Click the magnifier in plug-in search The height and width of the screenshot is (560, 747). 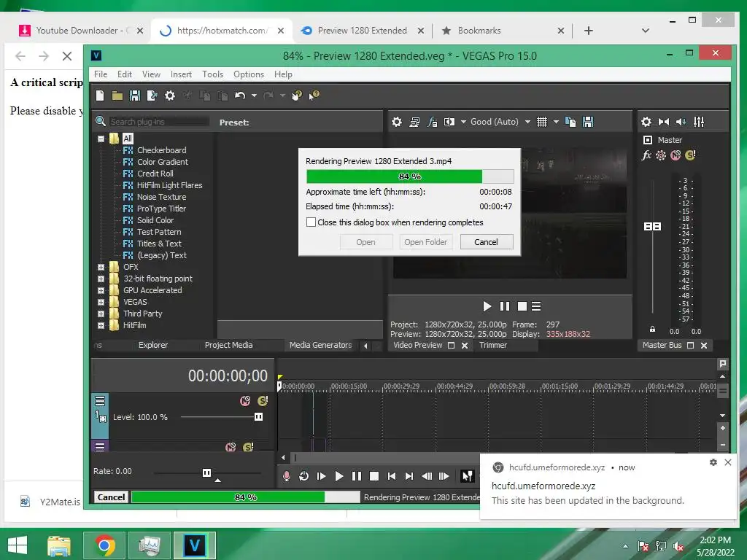coord(101,122)
